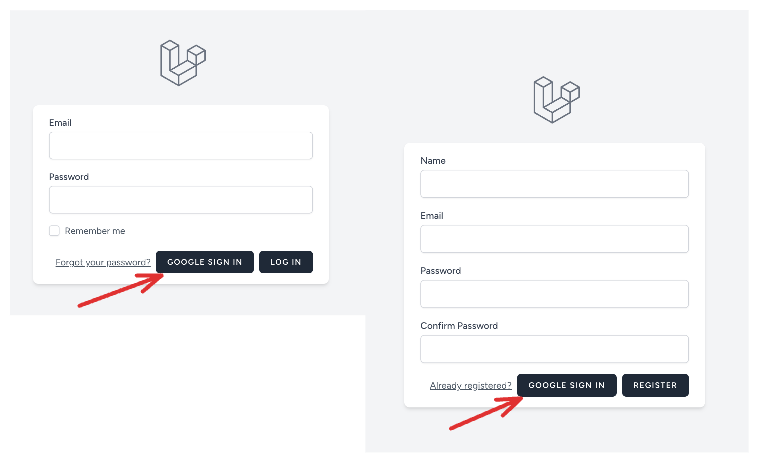Click the 'Name' field label
This screenshot has height=462, width=758.
coord(433,160)
